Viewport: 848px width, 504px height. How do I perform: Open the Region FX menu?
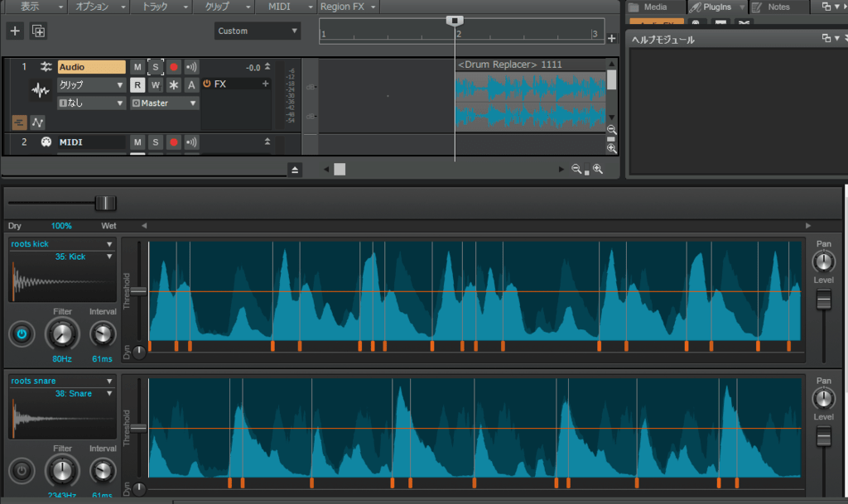(347, 7)
